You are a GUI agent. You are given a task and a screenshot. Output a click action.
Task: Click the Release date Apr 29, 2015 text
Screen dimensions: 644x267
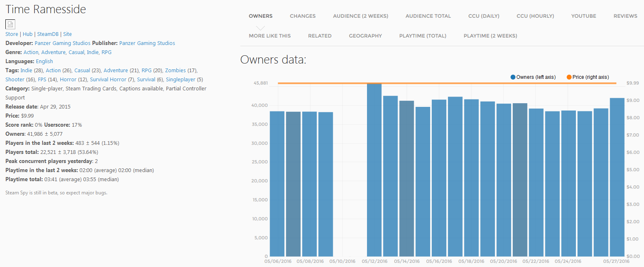pos(38,107)
